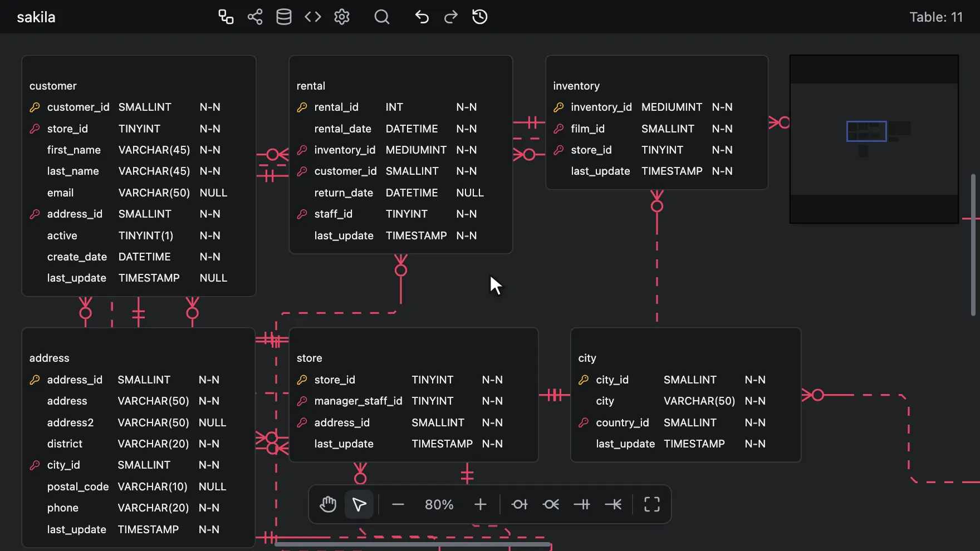Viewport: 980px width, 551px height.
Task: Click the Table: 11 counter
Action: pos(936,17)
